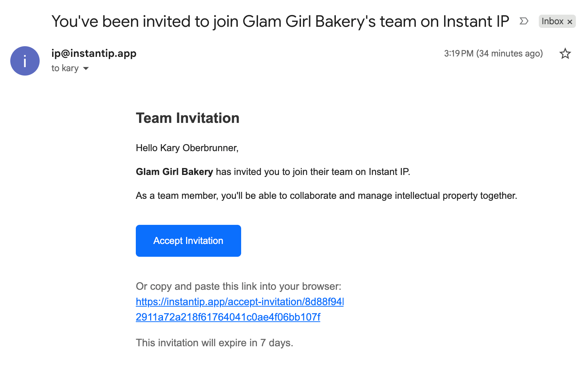
Task: Click the second line of the invitation URL
Action: point(228,317)
